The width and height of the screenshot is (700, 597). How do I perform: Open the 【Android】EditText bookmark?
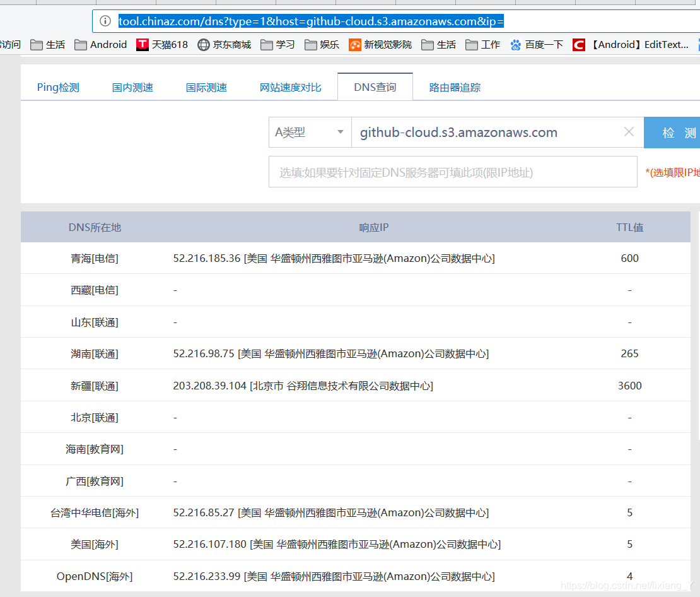point(631,45)
